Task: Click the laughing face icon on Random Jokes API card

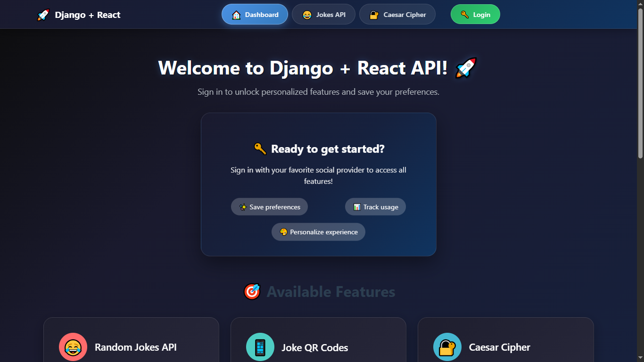Action: click(x=73, y=347)
